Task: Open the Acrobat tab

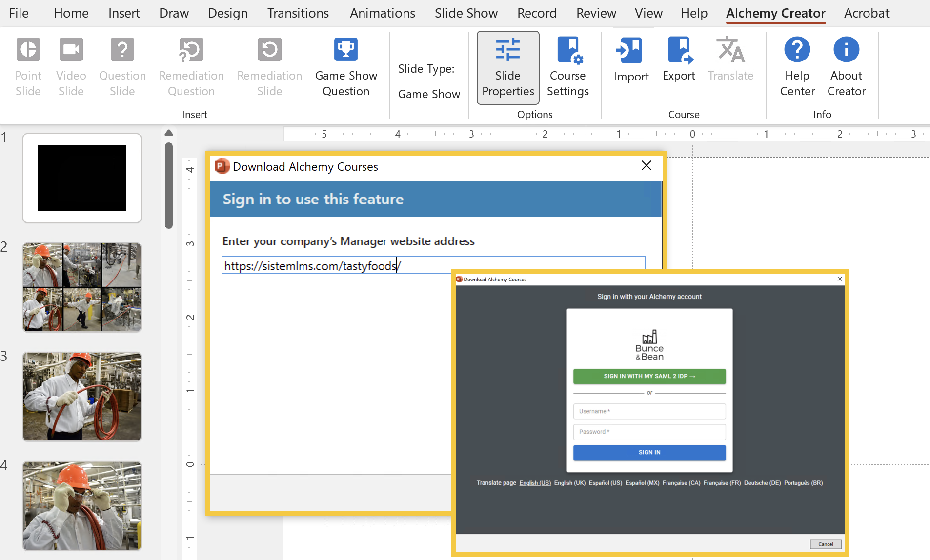Action: click(x=867, y=13)
